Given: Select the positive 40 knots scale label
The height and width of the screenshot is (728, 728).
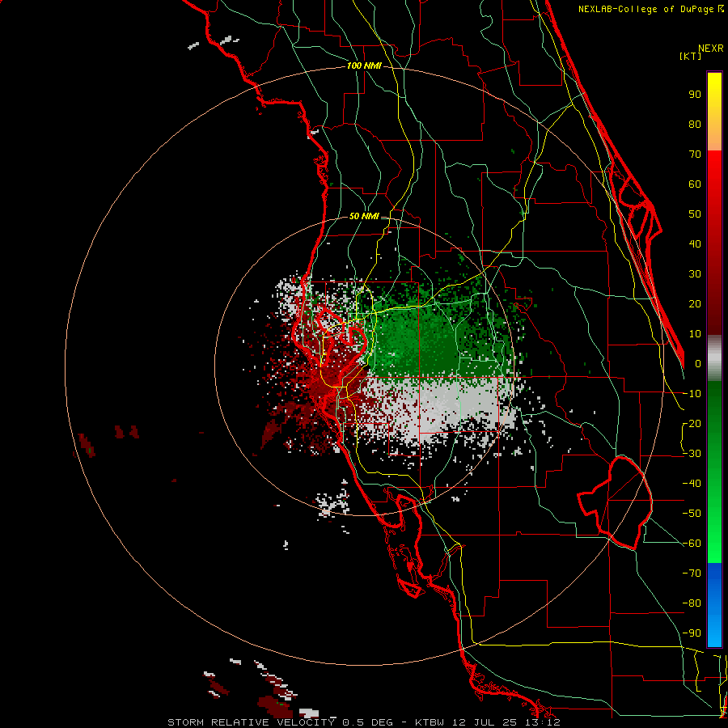Looking at the screenshot, I should pyautogui.click(x=695, y=244).
